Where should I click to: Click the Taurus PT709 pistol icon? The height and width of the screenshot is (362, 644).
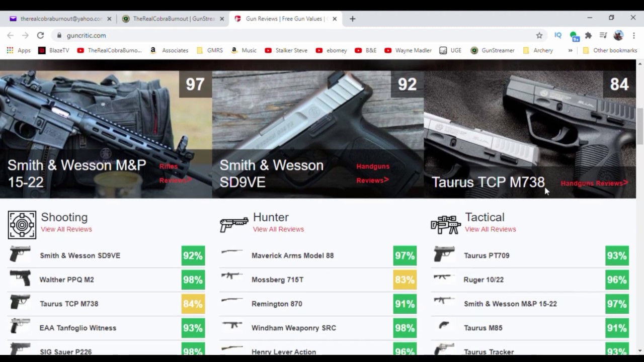tap(444, 254)
